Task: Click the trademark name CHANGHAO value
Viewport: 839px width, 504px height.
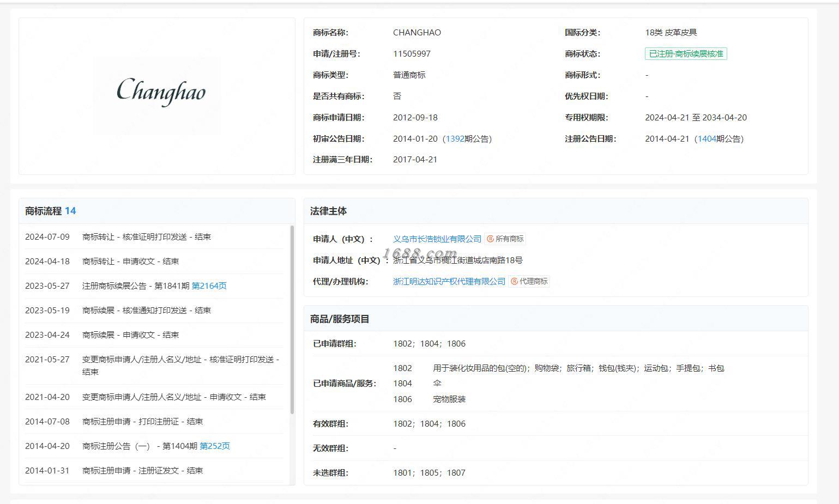Action: click(x=417, y=33)
